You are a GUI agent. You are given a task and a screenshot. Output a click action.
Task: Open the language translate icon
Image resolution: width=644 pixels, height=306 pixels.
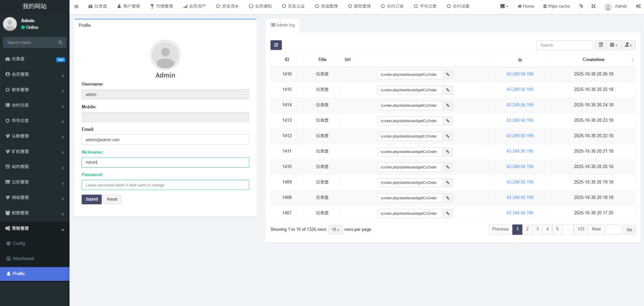pos(581,7)
